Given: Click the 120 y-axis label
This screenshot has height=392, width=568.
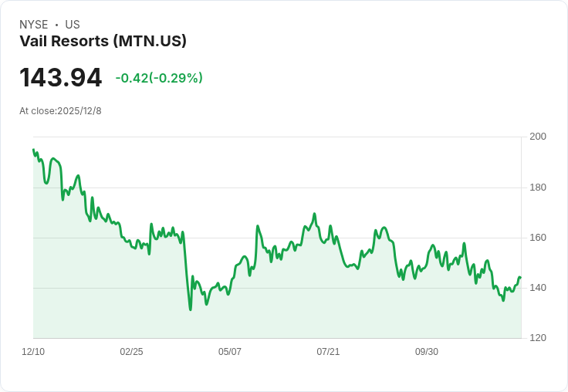Looking at the screenshot, I should tap(537, 338).
